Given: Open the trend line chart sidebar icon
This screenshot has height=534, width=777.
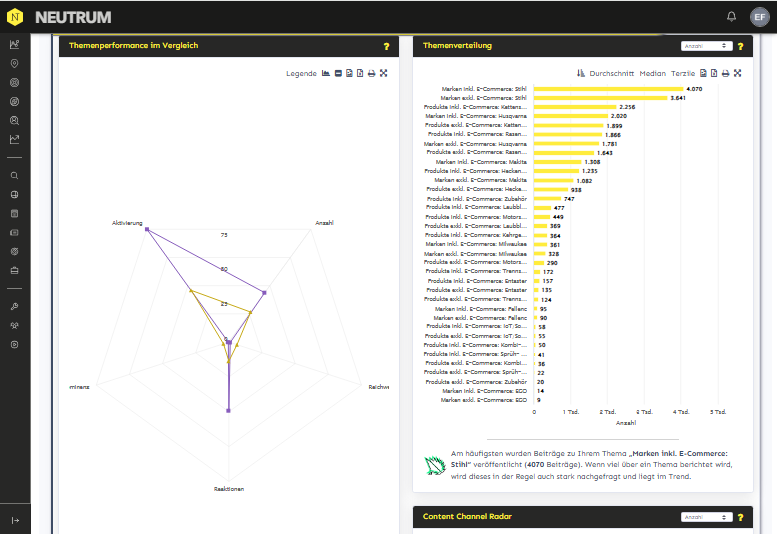Looking at the screenshot, I should coord(14,140).
